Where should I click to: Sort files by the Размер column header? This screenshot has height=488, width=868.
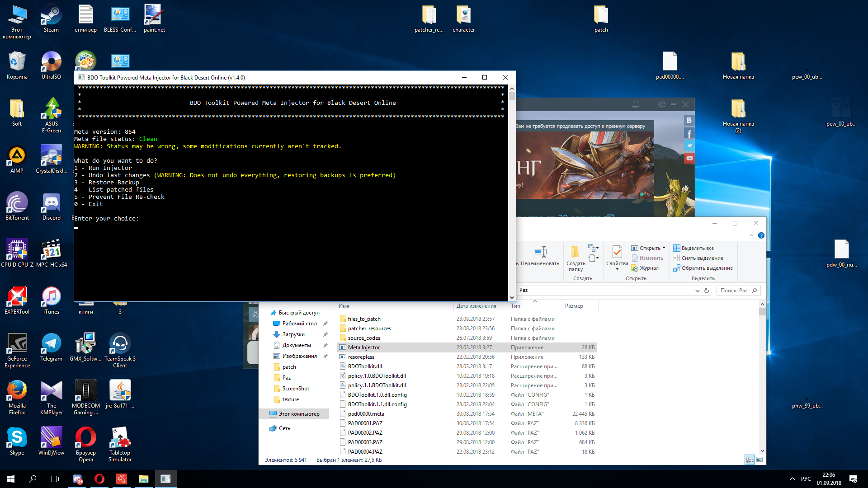[574, 306]
